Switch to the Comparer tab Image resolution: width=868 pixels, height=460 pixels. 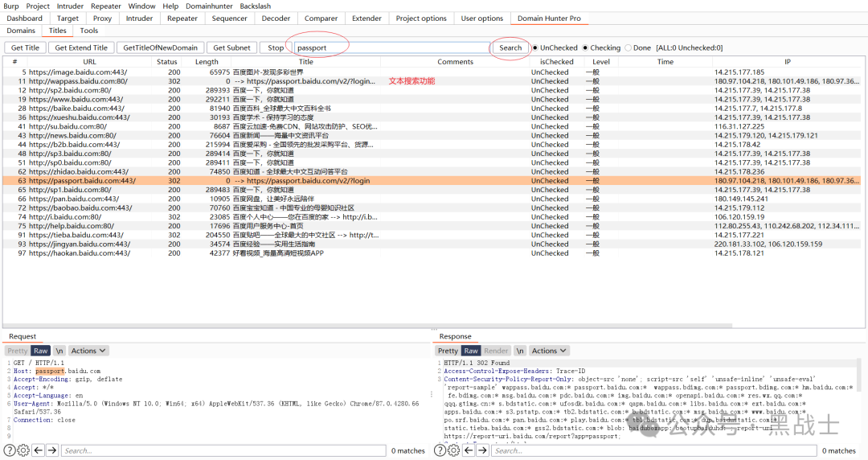pyautogui.click(x=321, y=18)
